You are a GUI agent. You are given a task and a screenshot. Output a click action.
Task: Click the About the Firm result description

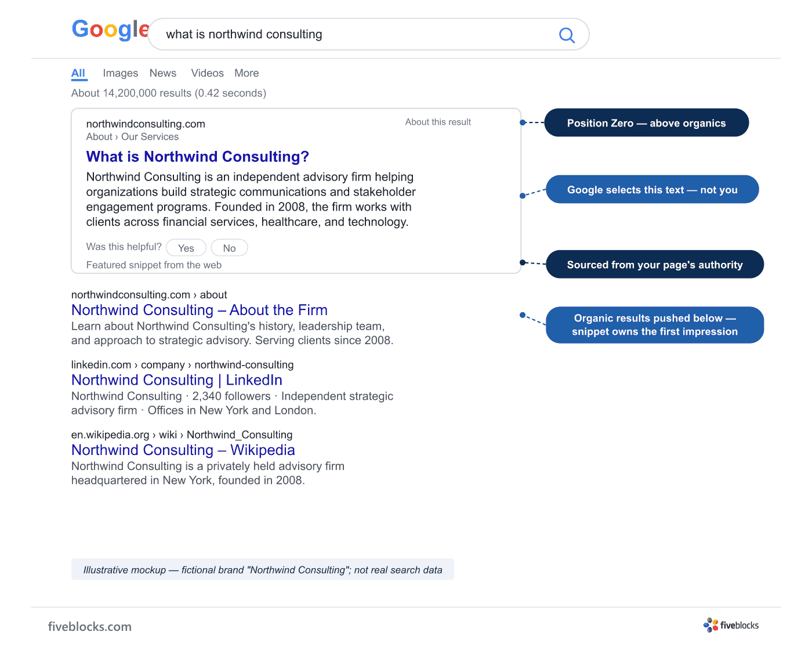click(233, 333)
